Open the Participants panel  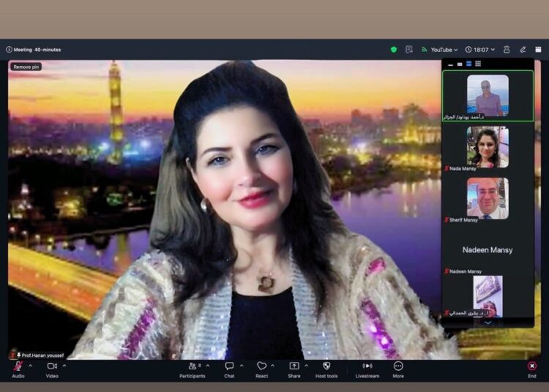click(193, 369)
